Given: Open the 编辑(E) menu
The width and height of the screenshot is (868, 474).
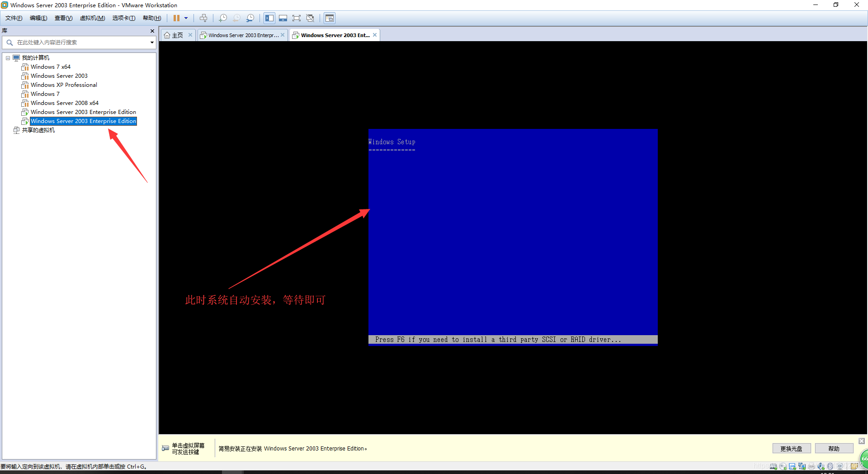Looking at the screenshot, I should tap(38, 18).
